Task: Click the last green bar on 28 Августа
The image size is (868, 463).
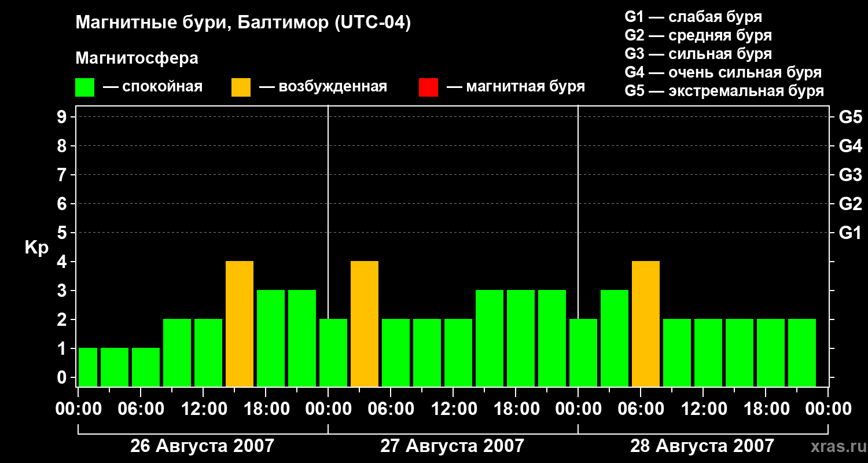Action: [x=802, y=353]
